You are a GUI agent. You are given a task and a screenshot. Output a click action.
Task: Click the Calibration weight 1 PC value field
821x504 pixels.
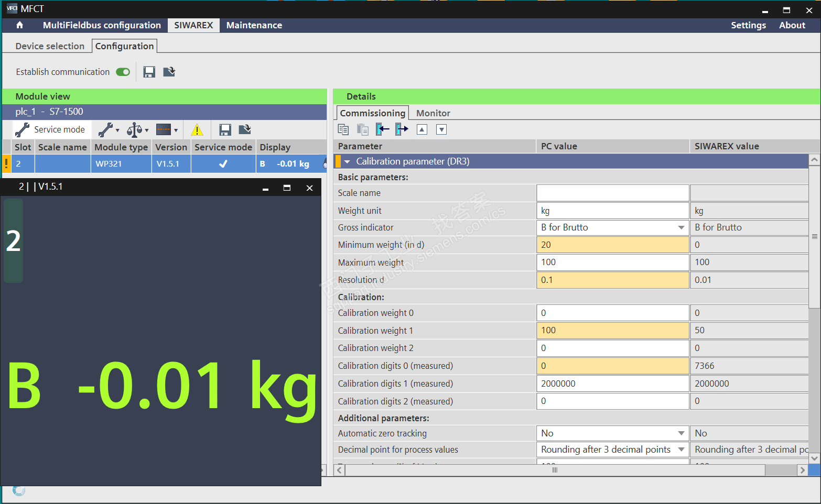pyautogui.click(x=612, y=330)
